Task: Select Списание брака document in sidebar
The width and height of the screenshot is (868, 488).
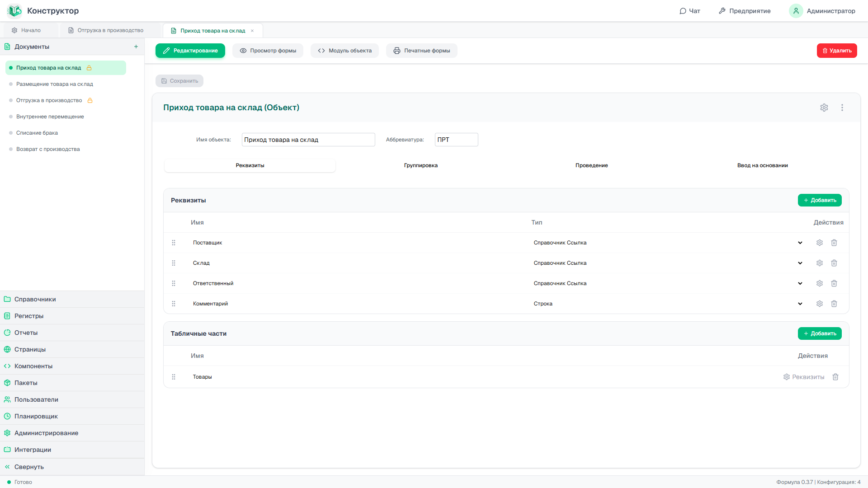Action: click(x=37, y=133)
